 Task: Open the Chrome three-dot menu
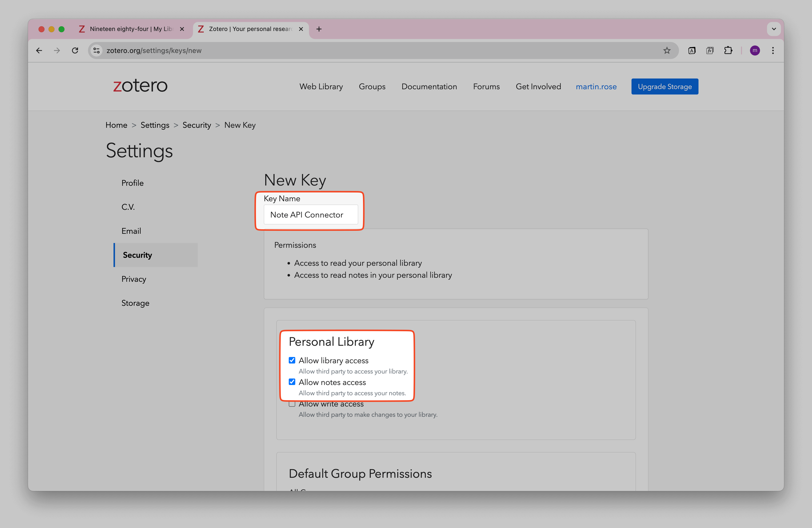773,50
